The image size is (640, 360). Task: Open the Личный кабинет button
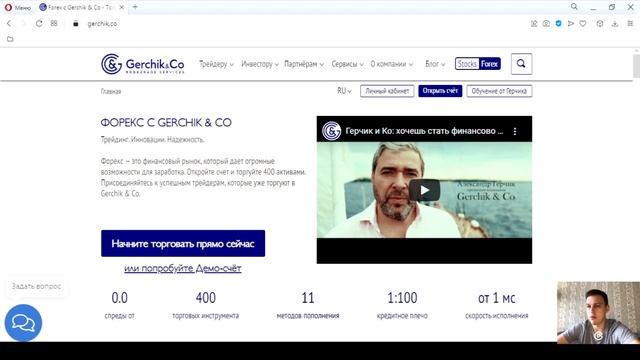387,91
